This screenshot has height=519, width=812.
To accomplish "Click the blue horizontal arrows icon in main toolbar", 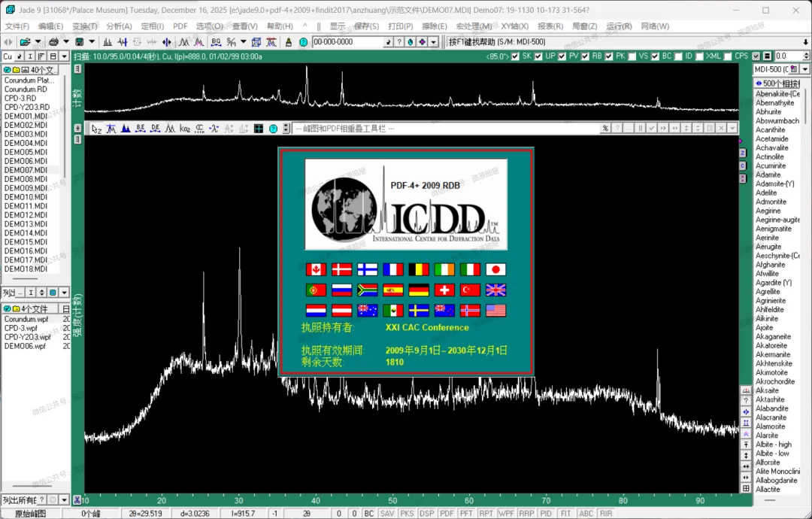I will point(167,42).
